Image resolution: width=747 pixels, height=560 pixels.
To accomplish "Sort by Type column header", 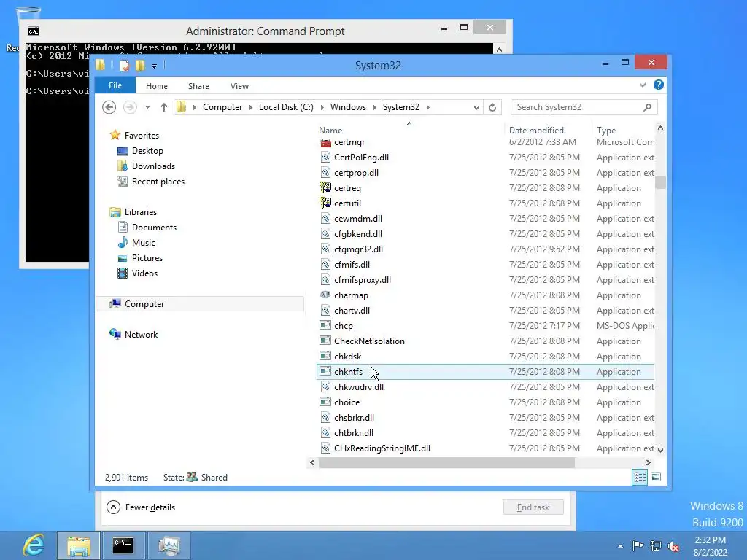I will [606, 130].
